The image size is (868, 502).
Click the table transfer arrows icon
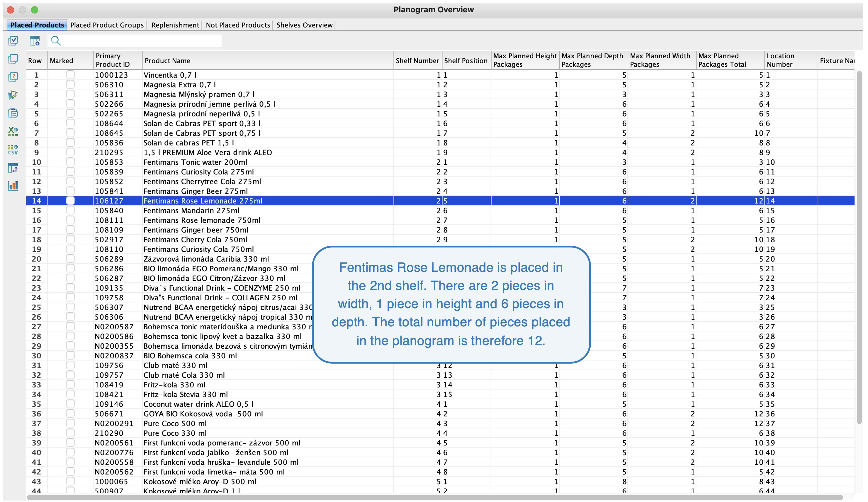(13, 168)
